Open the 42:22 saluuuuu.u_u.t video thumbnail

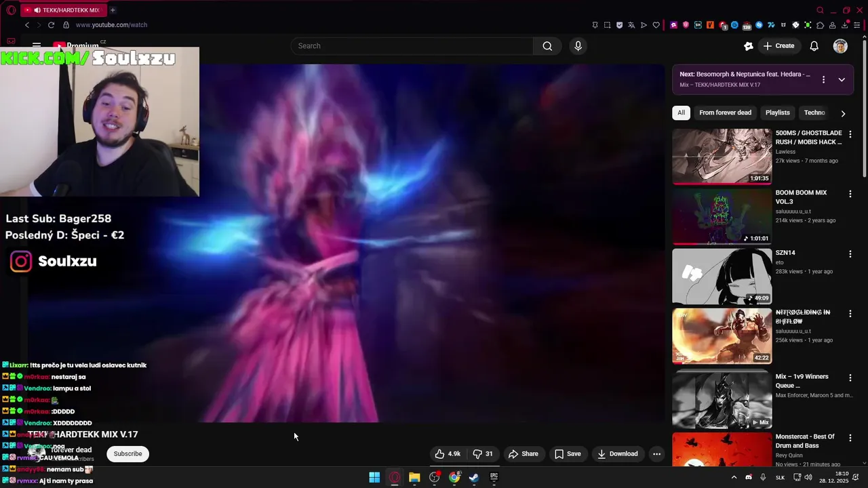click(722, 336)
